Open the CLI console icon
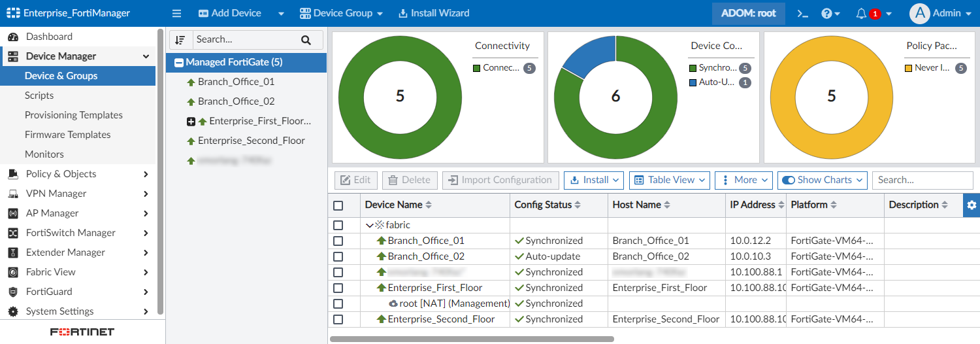This screenshot has width=980, height=344. [803, 13]
